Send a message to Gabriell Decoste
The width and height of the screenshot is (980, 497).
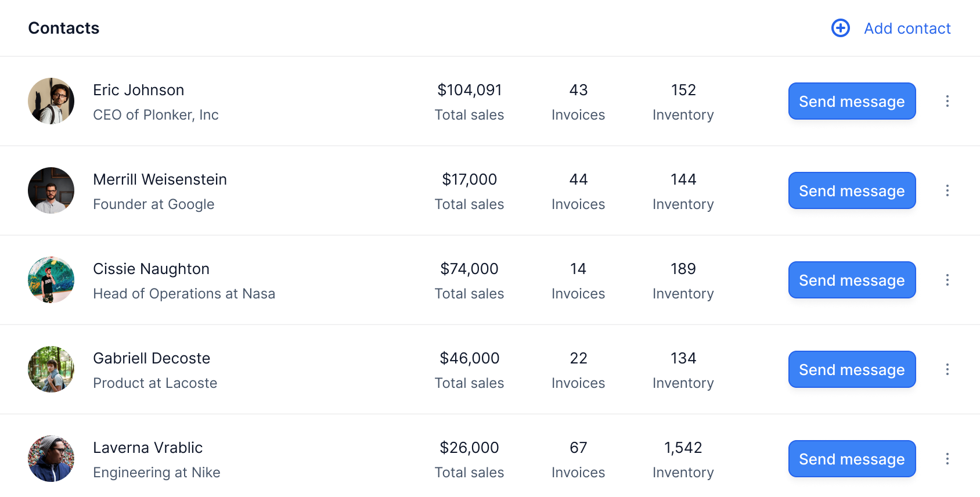coord(852,369)
